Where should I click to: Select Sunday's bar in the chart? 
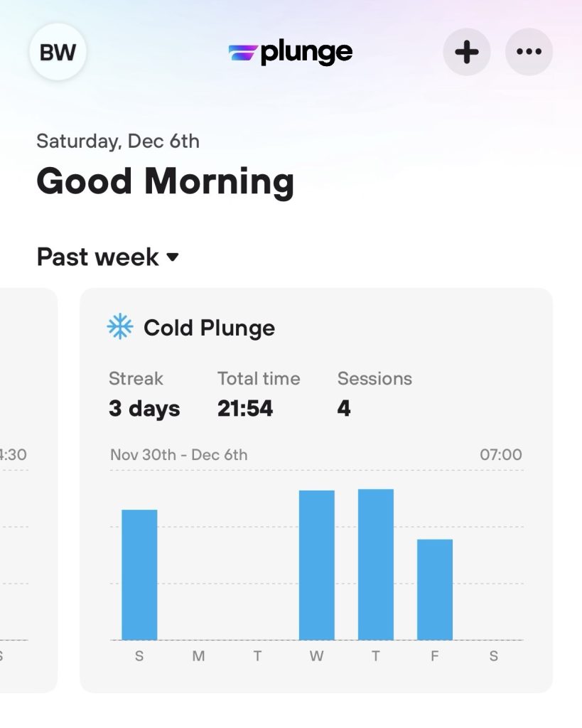(139, 574)
